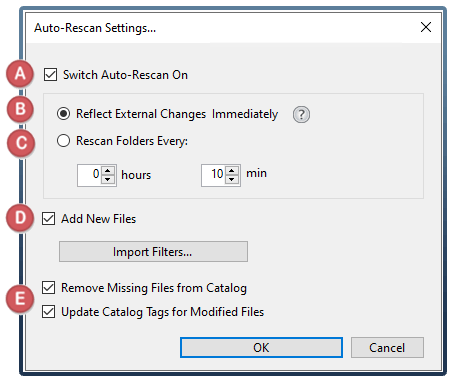452x381 pixels.
Task: Increase minutes with the up arrow
Action: [x=232, y=171]
